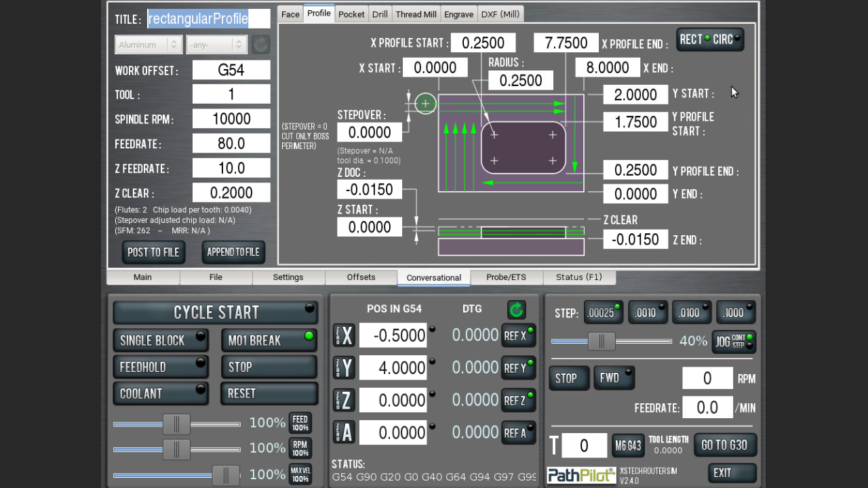Zero the Z axis position
The height and width of the screenshot is (488, 868).
(x=344, y=401)
